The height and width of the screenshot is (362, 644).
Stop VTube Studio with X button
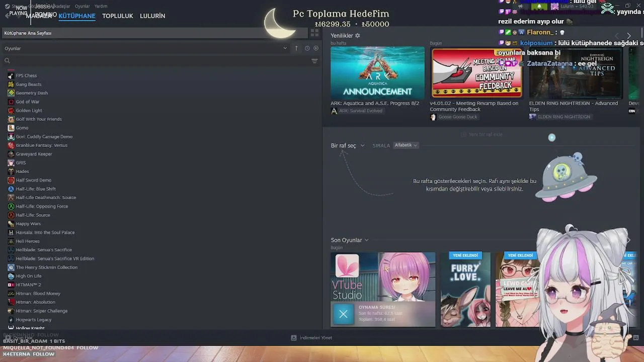click(343, 314)
